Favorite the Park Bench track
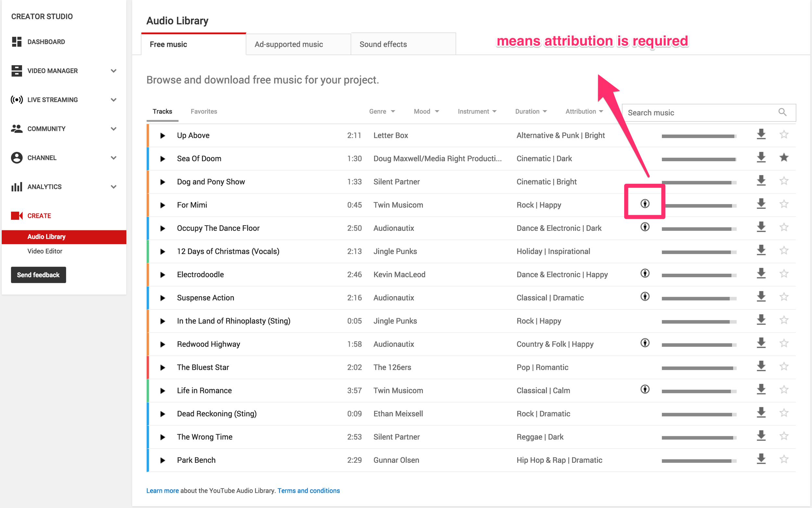The image size is (812, 508). coord(784,459)
